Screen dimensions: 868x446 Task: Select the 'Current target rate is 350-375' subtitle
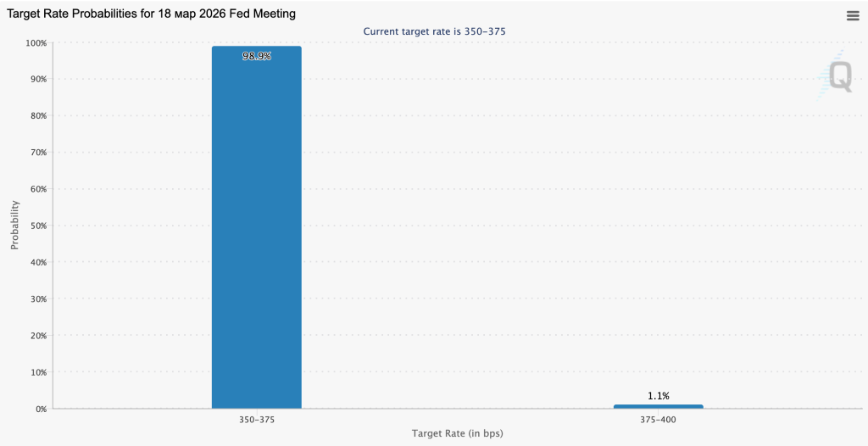click(434, 31)
